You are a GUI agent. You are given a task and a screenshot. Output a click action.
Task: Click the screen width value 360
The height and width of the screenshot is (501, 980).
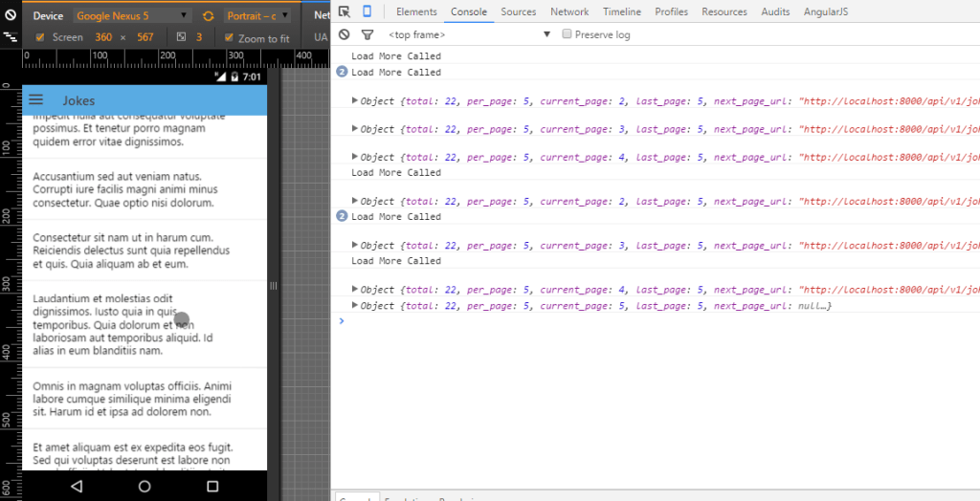pyautogui.click(x=102, y=37)
